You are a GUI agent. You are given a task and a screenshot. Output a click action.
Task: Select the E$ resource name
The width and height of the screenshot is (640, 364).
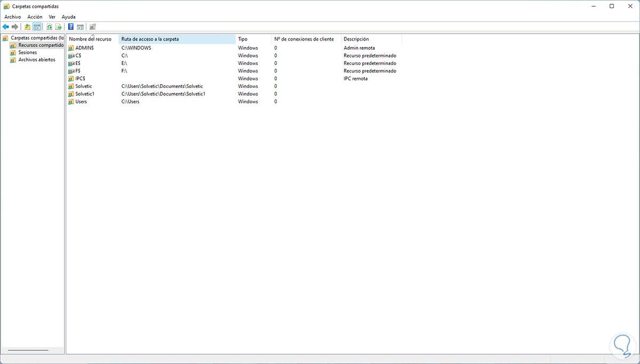click(x=78, y=63)
